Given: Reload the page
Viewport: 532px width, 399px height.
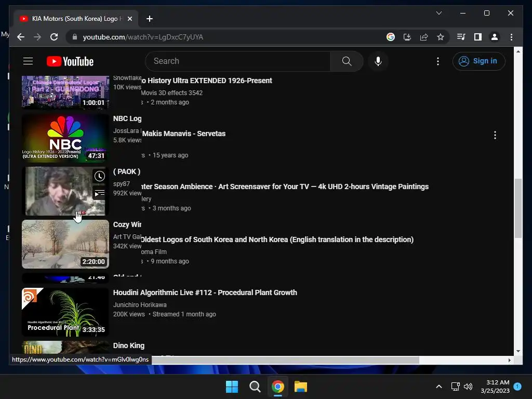Looking at the screenshot, I should (x=54, y=37).
